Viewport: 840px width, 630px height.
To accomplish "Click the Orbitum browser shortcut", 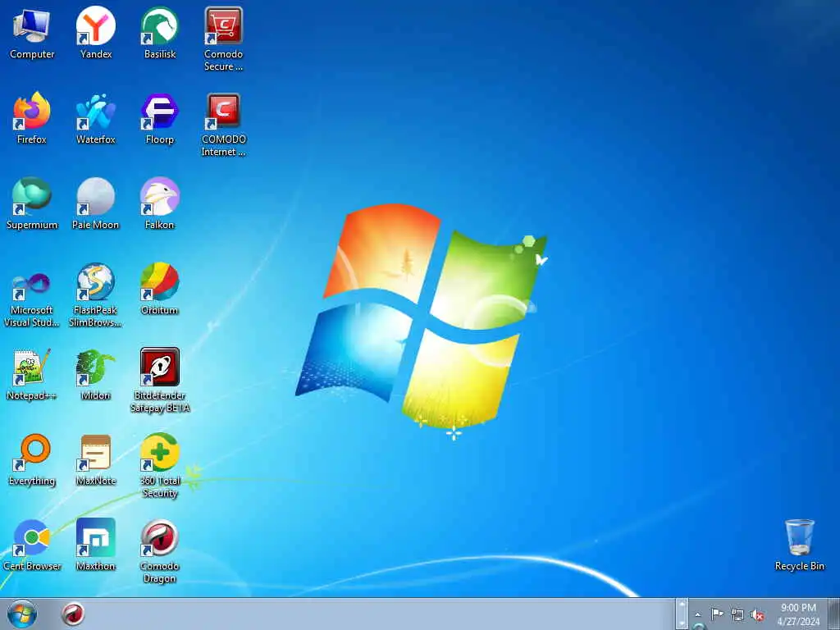I will click(x=160, y=288).
